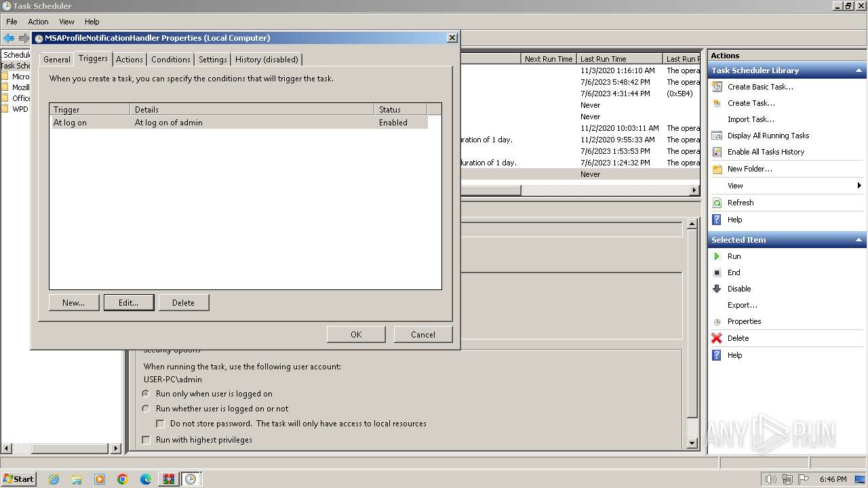The width and height of the screenshot is (868, 488).
Task: Switch to the Actions tab
Action: click(x=129, y=60)
